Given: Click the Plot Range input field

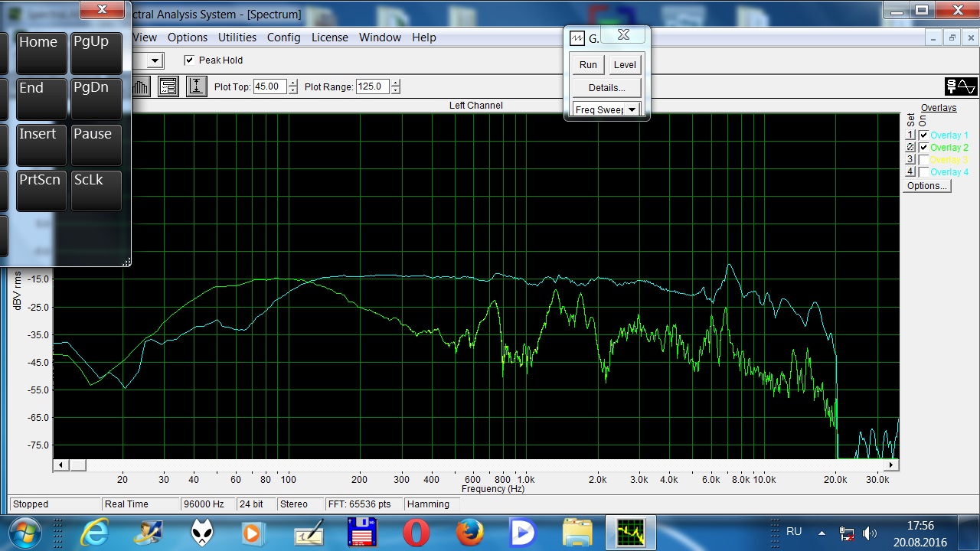Looking at the screenshot, I should [372, 86].
